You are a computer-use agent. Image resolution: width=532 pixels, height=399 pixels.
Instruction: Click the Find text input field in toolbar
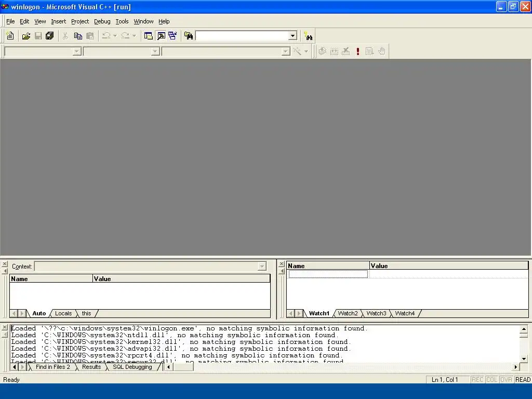click(x=242, y=36)
